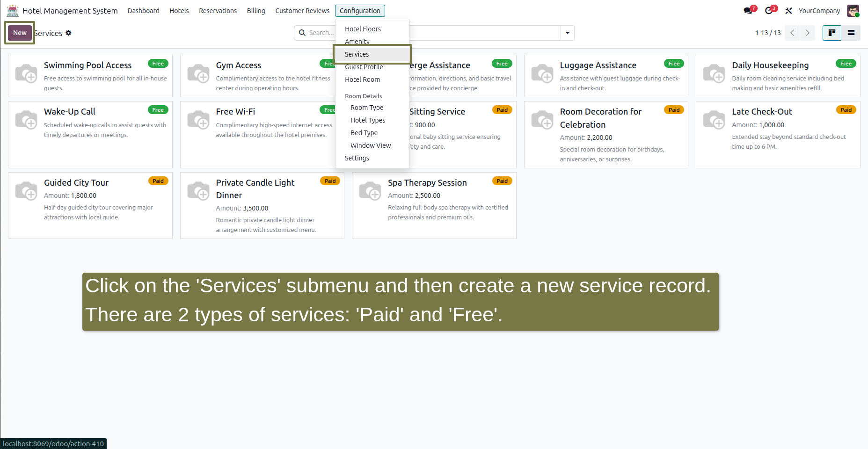This screenshot has width=868, height=449.
Task: Select Bed Type menu entry
Action: 372,133
